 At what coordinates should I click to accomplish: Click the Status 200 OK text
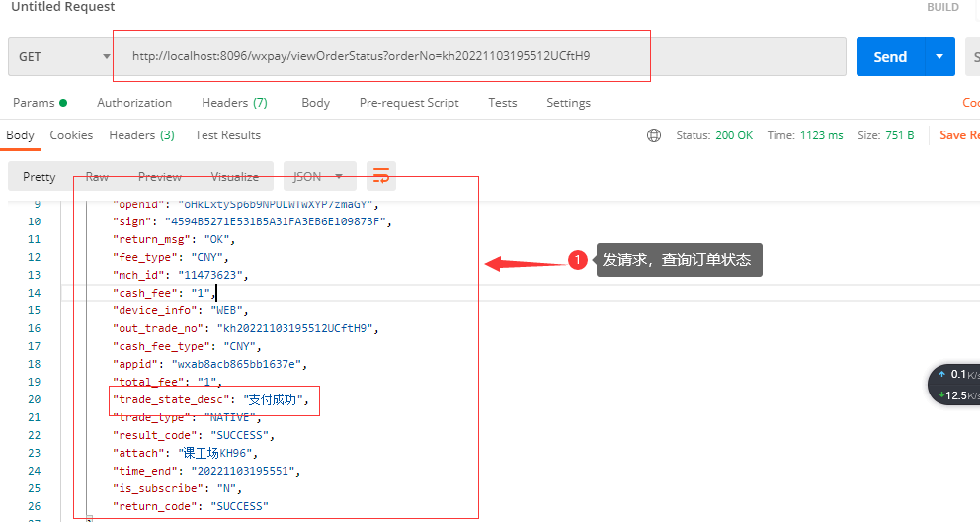(714, 135)
